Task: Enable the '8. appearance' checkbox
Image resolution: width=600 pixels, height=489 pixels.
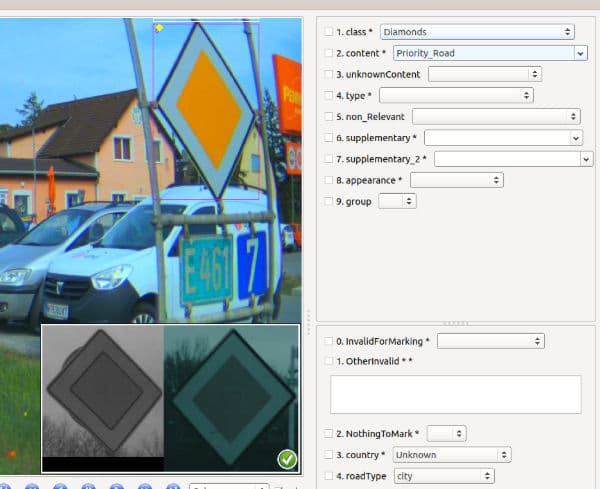Action: (x=328, y=180)
